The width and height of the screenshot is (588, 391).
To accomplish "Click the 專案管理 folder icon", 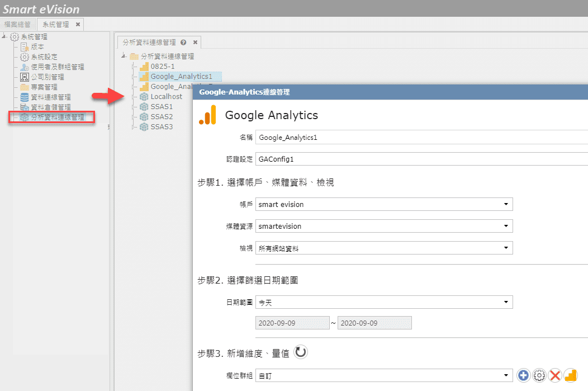I will (x=25, y=87).
